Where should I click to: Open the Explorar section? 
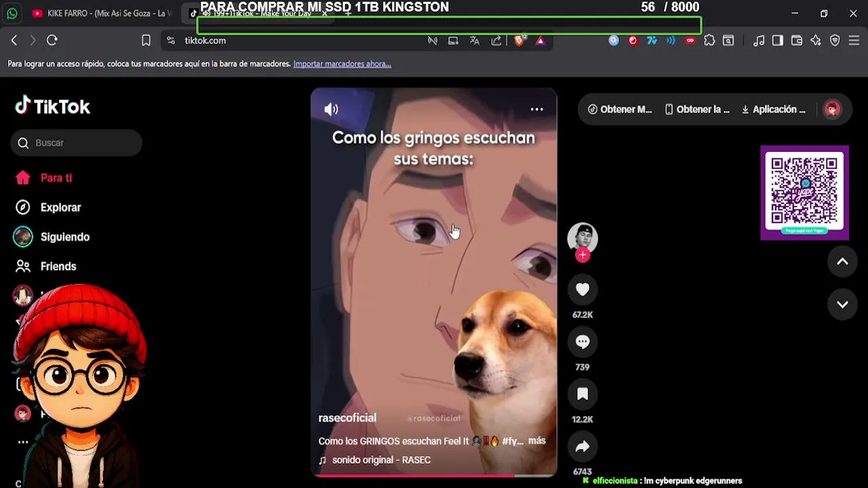pyautogui.click(x=47, y=207)
